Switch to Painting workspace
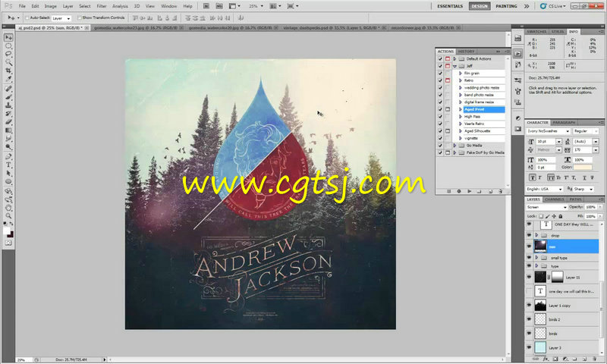 [506, 6]
